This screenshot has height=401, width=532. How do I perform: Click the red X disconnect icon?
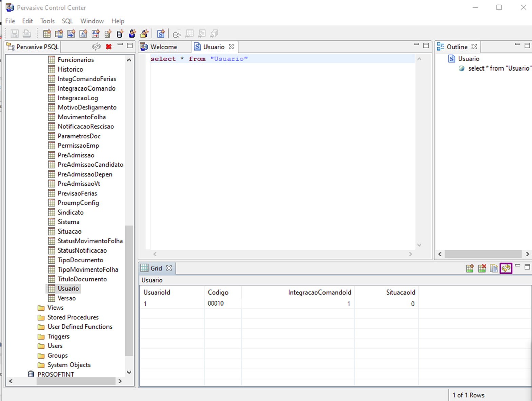click(x=109, y=47)
